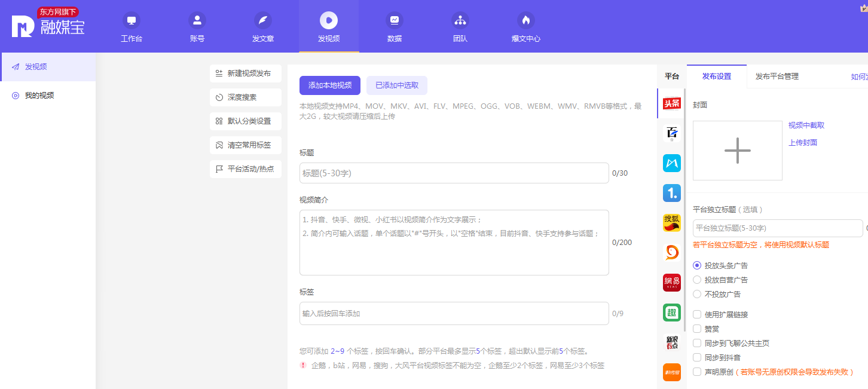
Task: Check 同步到抖音 checkbox
Action: (697, 357)
